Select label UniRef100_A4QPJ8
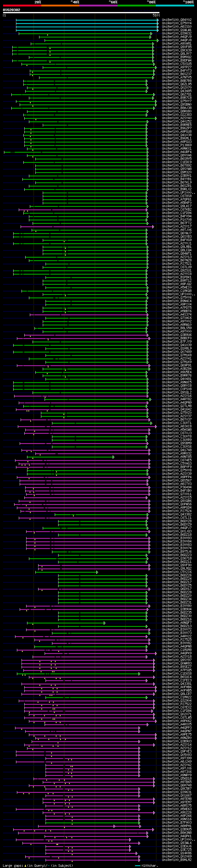The height and width of the screenshot is (868, 197). [x=176, y=40]
